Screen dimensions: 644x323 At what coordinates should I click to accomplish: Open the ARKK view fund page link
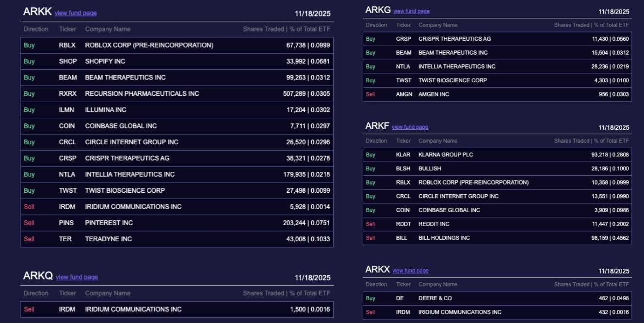click(x=76, y=13)
